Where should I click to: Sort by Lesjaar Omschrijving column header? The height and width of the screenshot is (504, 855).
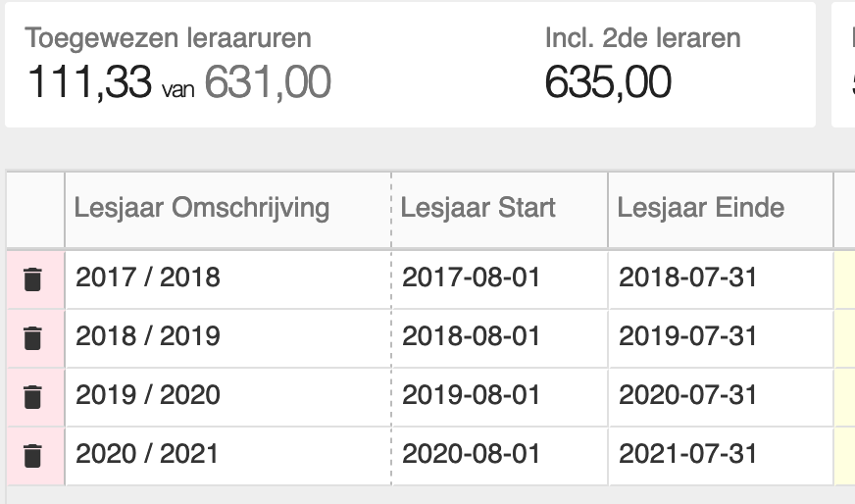point(202,208)
